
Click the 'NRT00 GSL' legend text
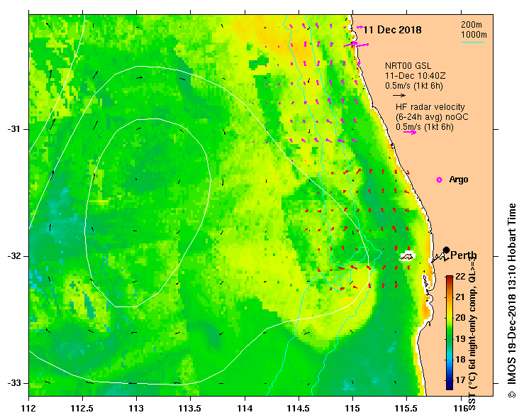408,66
